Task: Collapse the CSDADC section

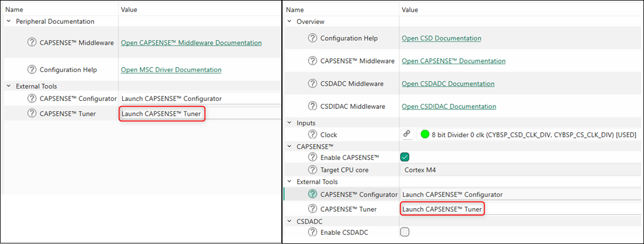Action: pos(289,221)
